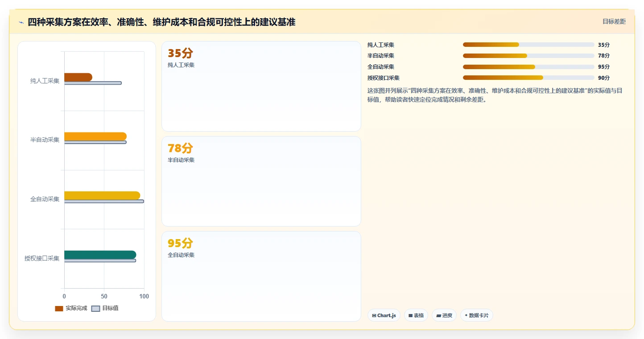
Task: Click the 95分 value in progress list
Action: click(x=604, y=67)
